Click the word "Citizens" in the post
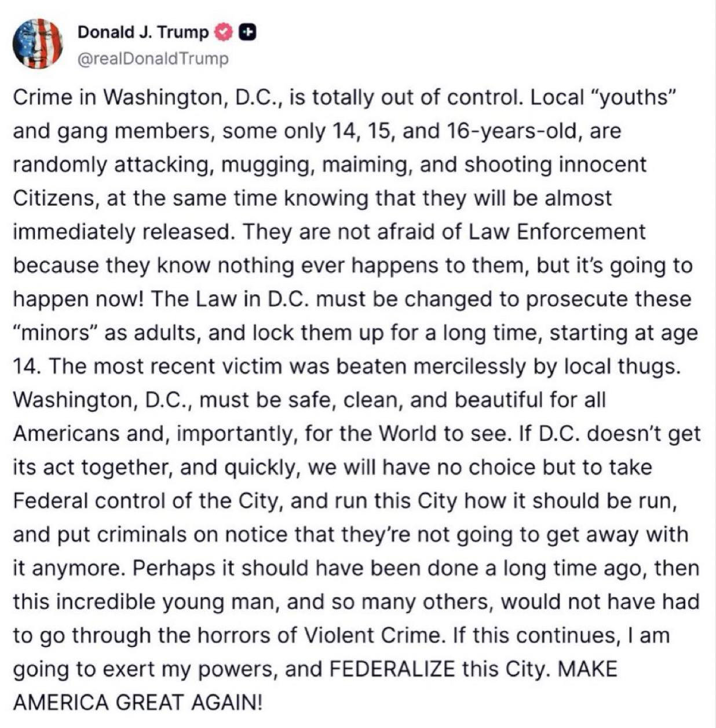The height and width of the screenshot is (728, 716). point(55,199)
